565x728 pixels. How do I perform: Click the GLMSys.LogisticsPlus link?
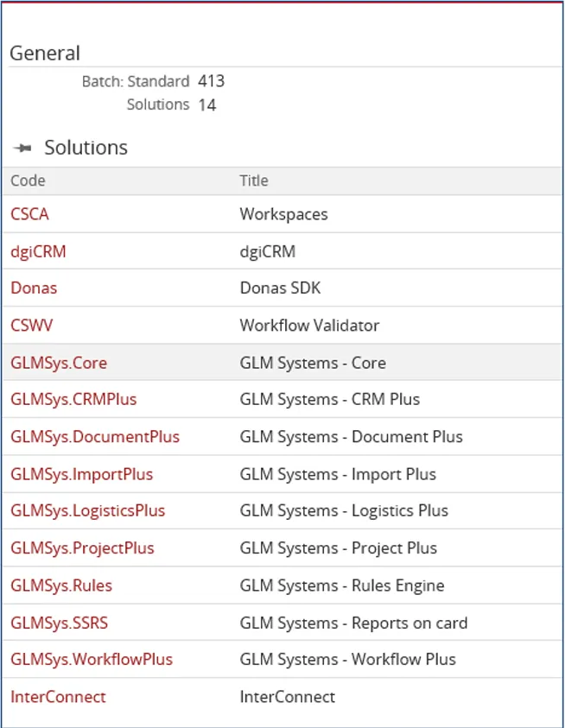(87, 511)
